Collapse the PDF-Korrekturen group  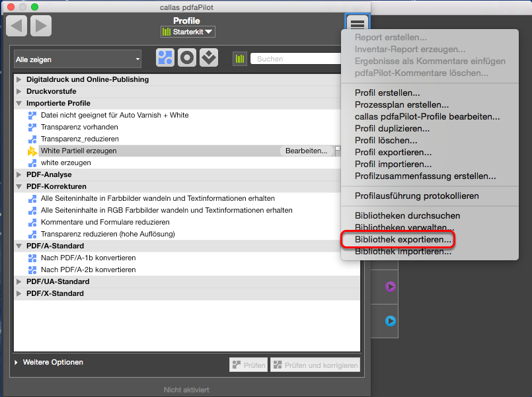[x=19, y=186]
